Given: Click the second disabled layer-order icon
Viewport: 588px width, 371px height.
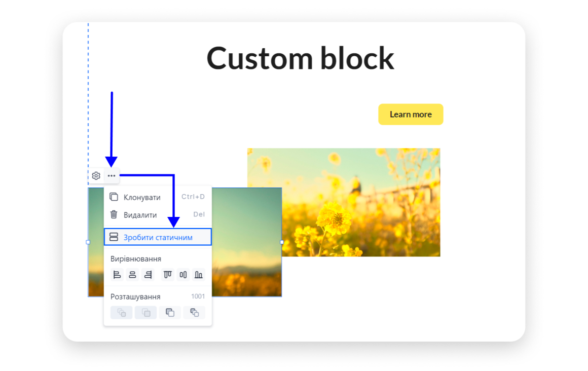Looking at the screenshot, I should (x=146, y=313).
